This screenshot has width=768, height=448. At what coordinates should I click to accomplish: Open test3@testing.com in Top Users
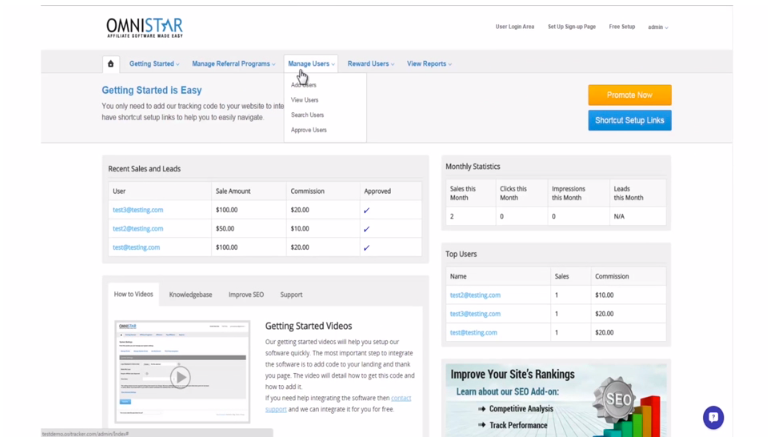tap(475, 314)
